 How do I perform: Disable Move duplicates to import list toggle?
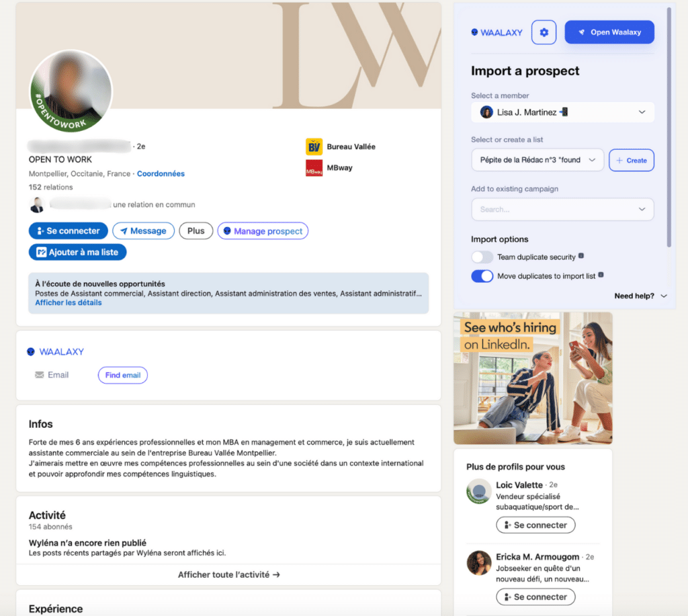click(x=482, y=276)
